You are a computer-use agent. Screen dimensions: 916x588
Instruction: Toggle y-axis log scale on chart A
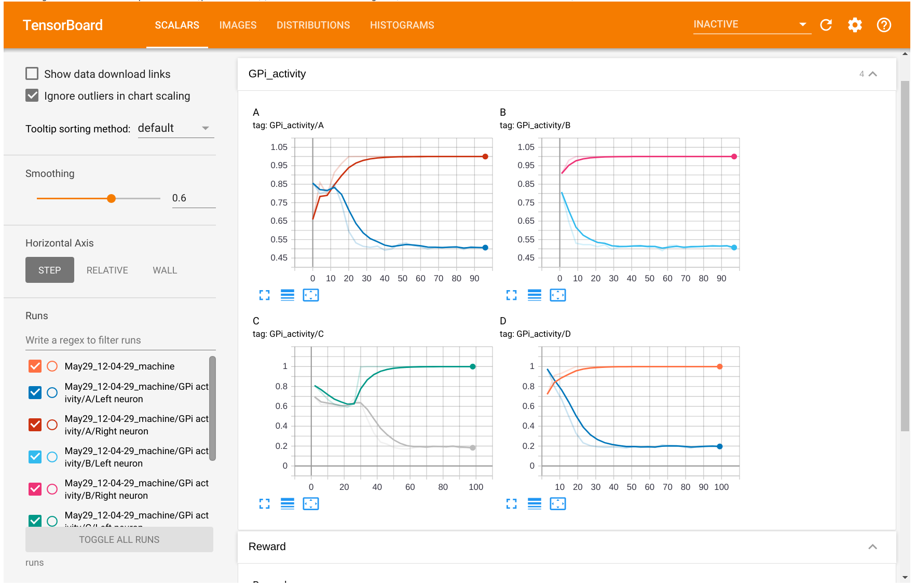288,295
